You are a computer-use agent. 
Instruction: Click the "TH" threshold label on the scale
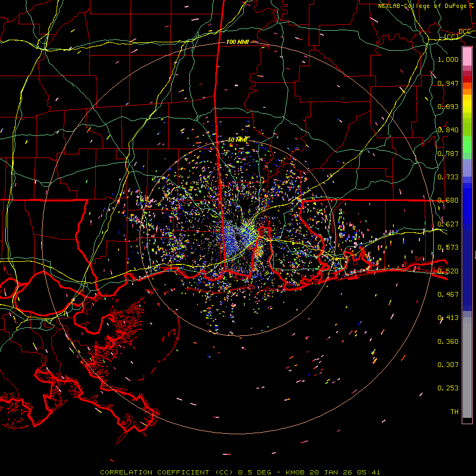454,412
